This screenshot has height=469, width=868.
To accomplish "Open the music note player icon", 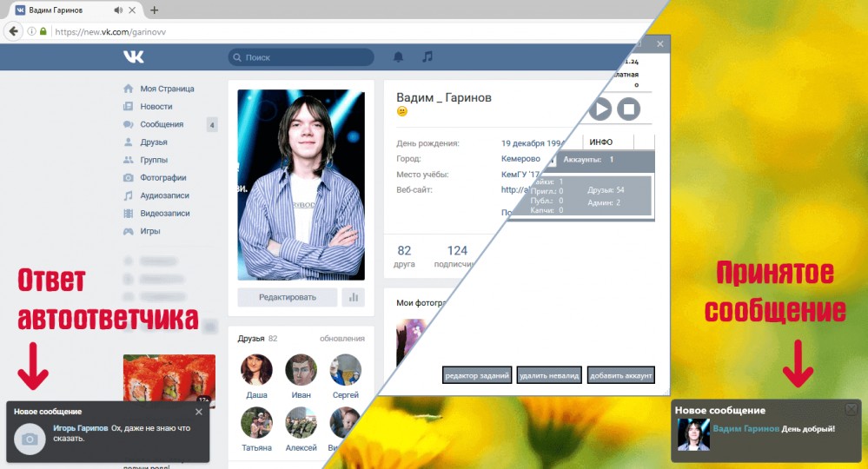I will [427, 56].
